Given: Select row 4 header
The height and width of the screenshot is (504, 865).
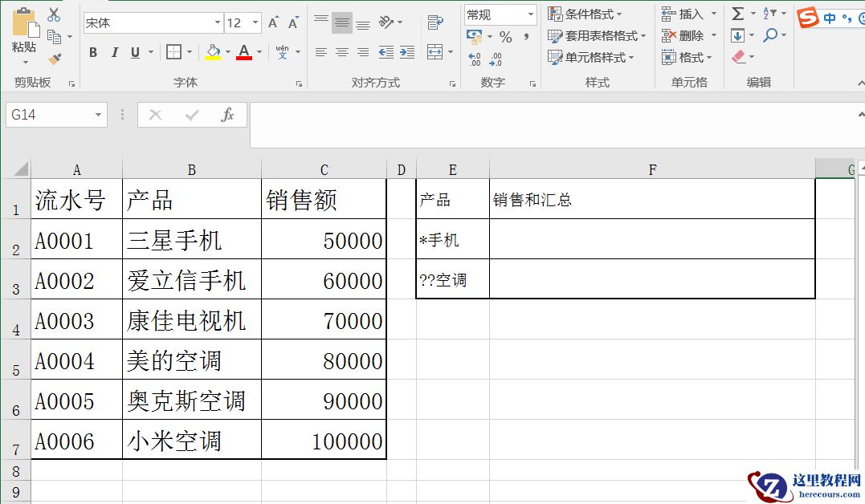Looking at the screenshot, I should click(15, 319).
